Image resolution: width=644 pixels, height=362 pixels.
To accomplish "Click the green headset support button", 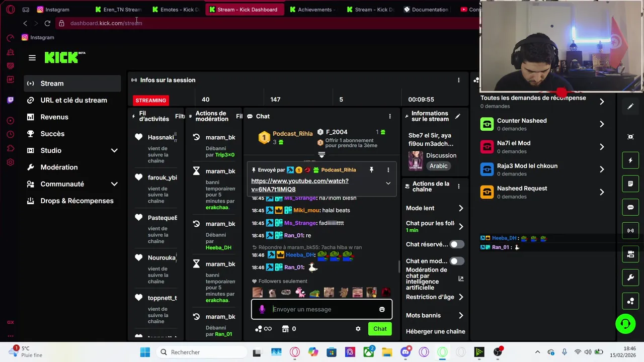I will 625,323.
